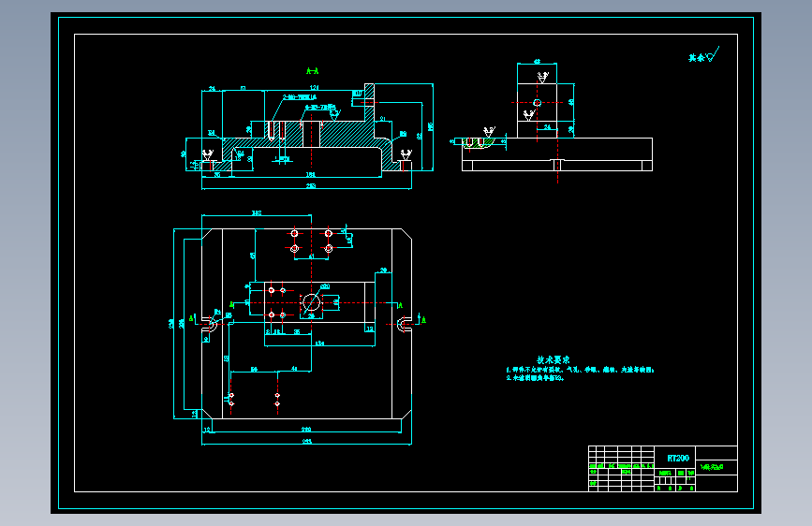Click the 技术要求 heading text
The width and height of the screenshot is (812, 526).
554,359
